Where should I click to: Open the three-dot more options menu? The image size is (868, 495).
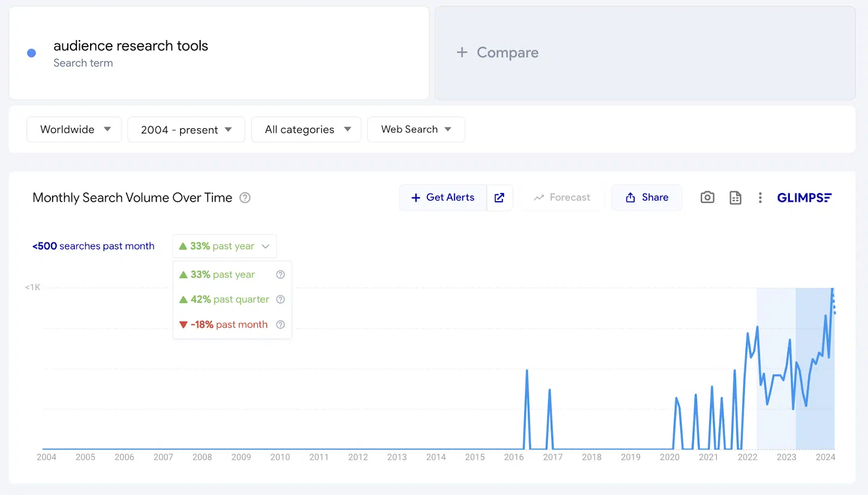(760, 198)
